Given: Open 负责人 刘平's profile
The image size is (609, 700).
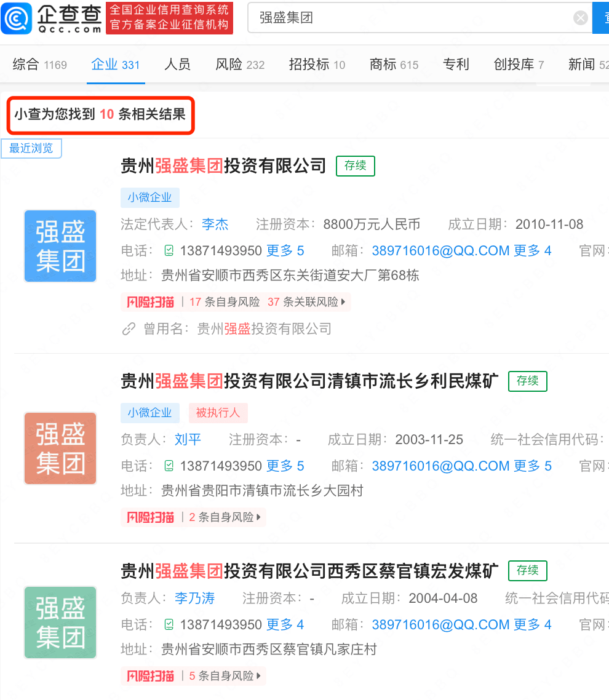Looking at the screenshot, I should (x=188, y=439).
